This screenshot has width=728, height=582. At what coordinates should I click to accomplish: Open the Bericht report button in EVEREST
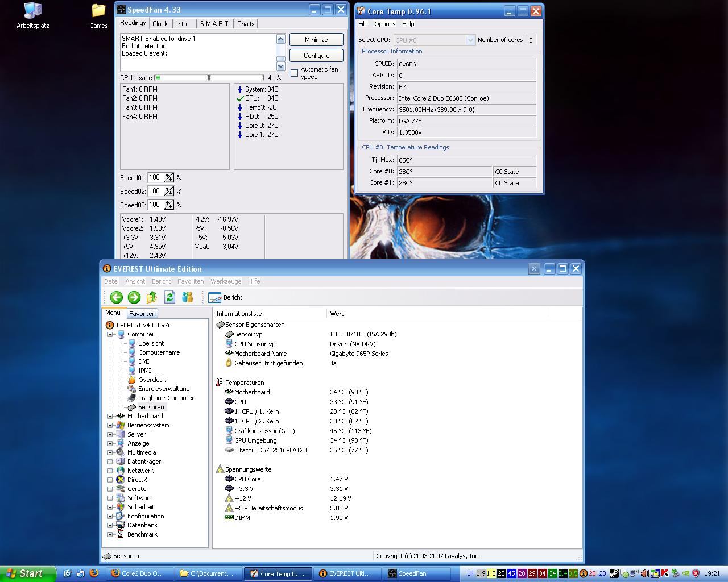click(226, 297)
